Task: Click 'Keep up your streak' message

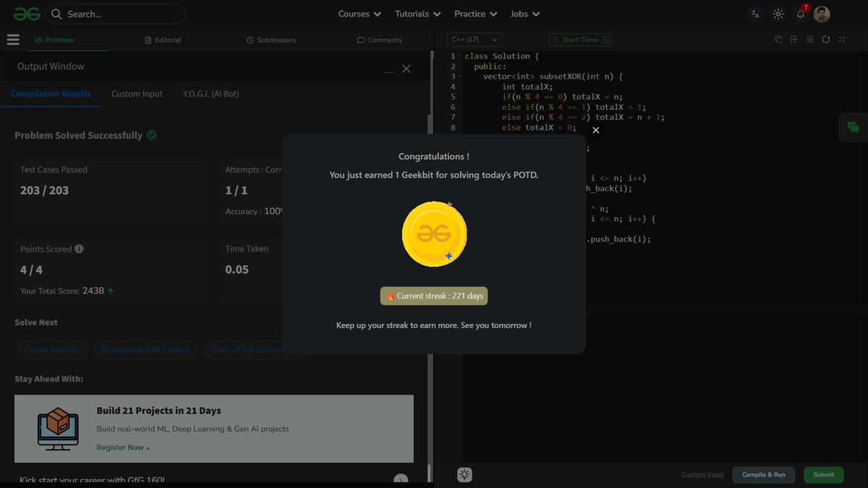Action: 434,325
